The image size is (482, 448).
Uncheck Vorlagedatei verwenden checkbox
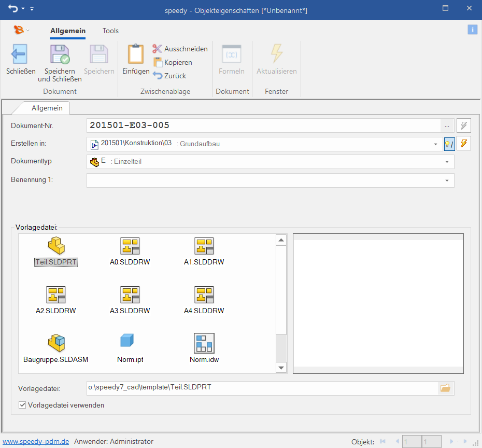(22, 405)
